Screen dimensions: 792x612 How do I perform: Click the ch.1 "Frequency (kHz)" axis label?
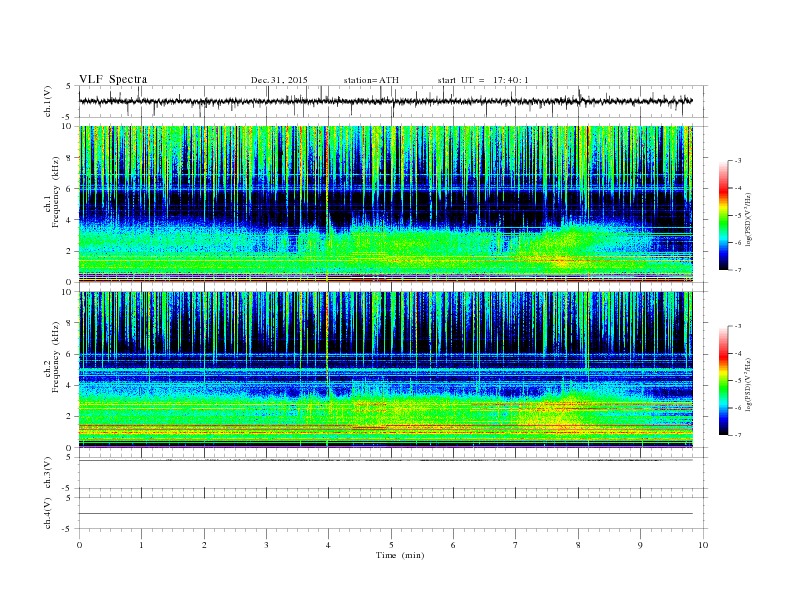pos(55,192)
